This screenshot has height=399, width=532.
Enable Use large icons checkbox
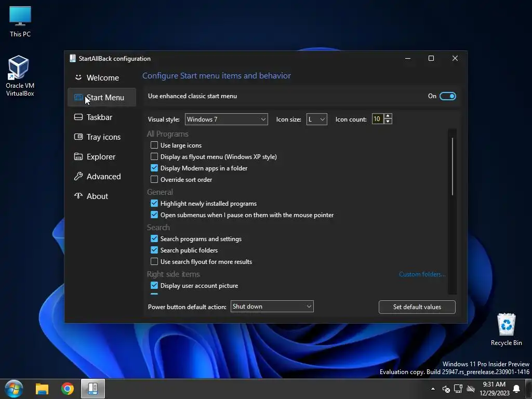point(154,145)
